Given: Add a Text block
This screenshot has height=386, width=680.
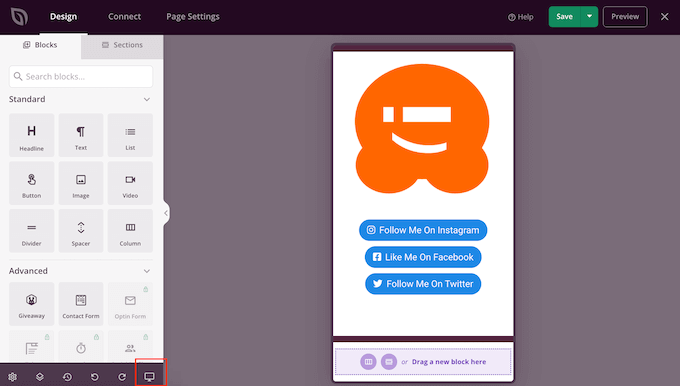Looking at the screenshot, I should (x=81, y=135).
